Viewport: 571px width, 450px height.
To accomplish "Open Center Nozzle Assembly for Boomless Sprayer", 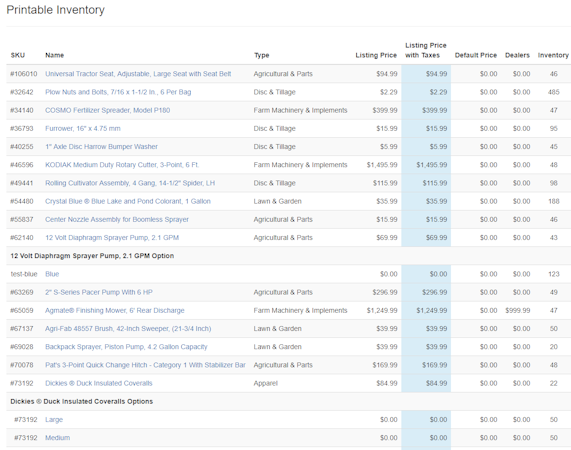I will pos(117,220).
